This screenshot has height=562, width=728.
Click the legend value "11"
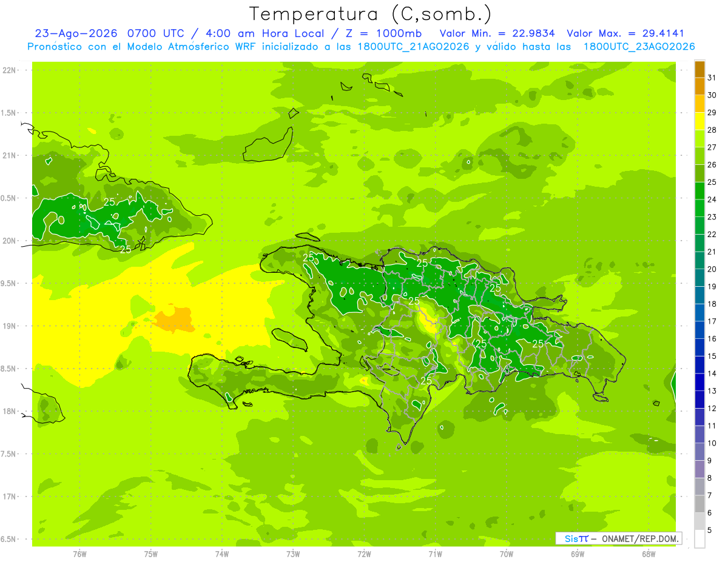pos(712,426)
